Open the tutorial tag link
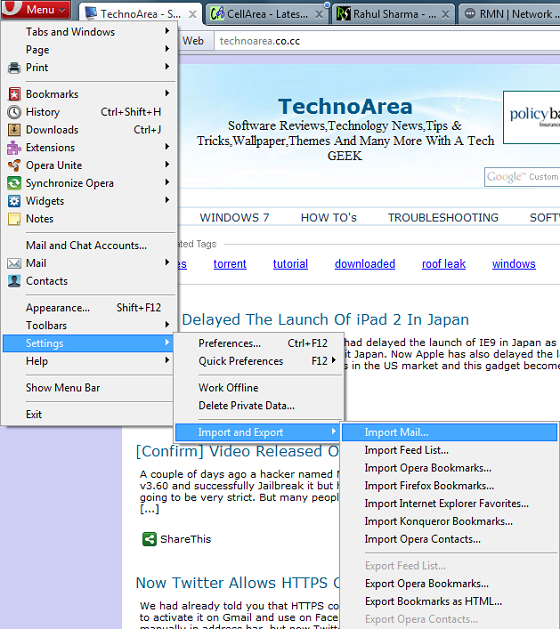560x629 pixels. pos(290,264)
